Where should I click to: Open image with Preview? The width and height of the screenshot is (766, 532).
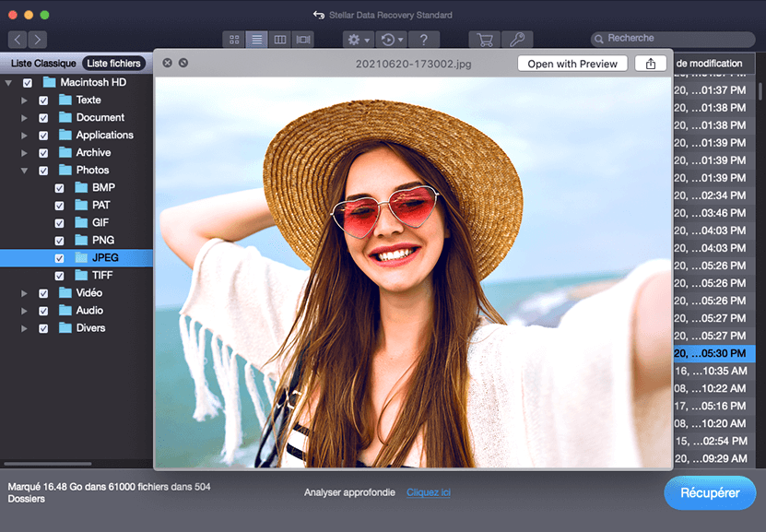572,64
